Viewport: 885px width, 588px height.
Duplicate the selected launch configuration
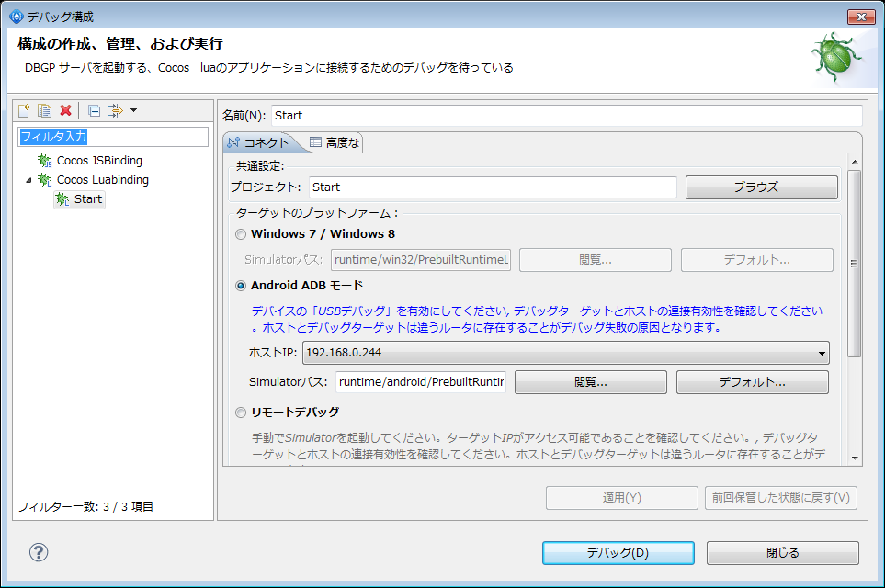click(x=42, y=110)
